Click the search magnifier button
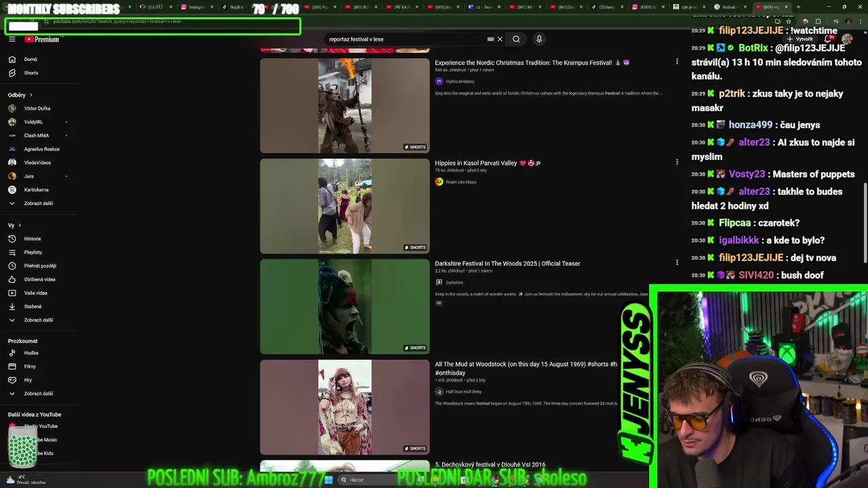 click(x=516, y=39)
